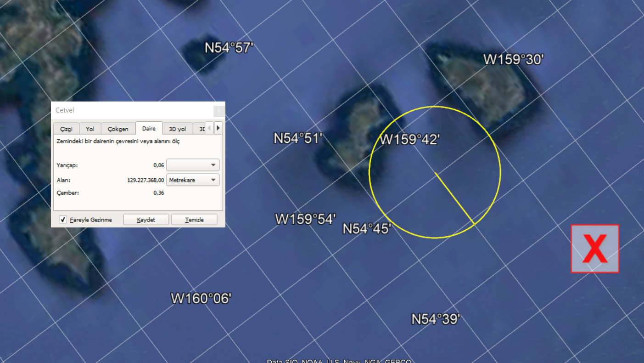Switch to the Çizgi tab
Image resolution: width=644 pixels, height=363 pixels.
(66, 129)
